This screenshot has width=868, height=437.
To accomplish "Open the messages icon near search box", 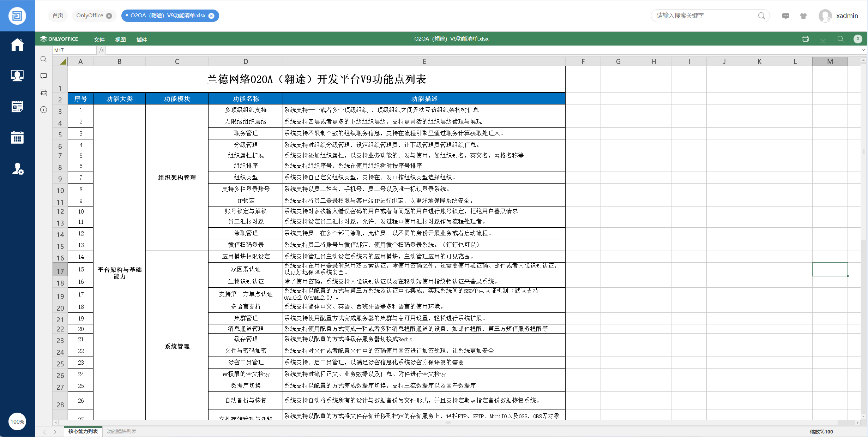I will tap(785, 16).
